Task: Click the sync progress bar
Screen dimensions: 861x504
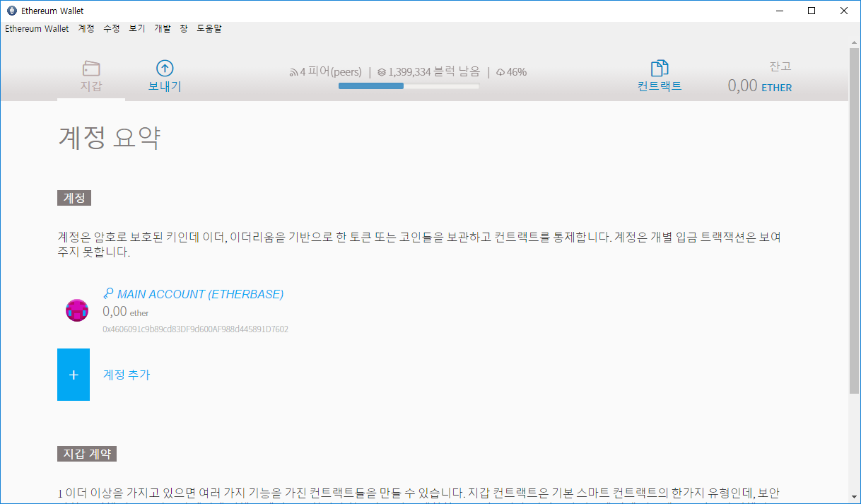Action: tap(409, 86)
